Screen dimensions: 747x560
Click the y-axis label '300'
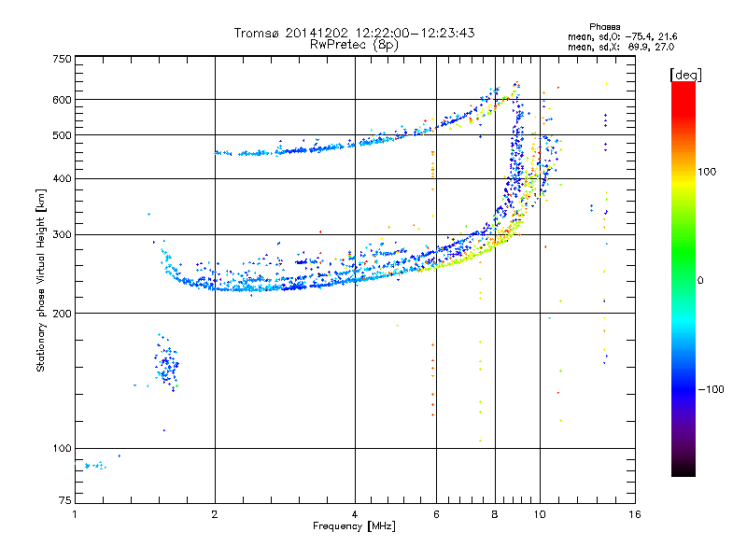pos(62,235)
